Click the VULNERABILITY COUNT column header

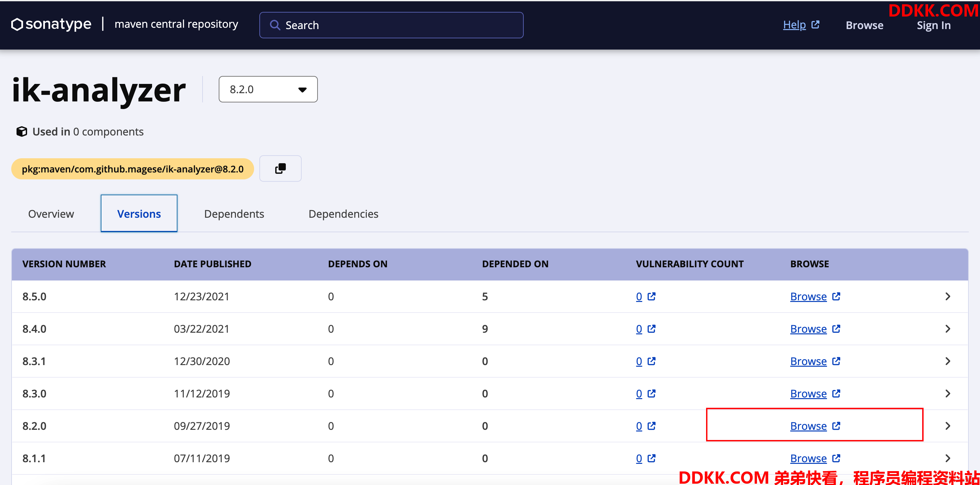click(x=689, y=264)
